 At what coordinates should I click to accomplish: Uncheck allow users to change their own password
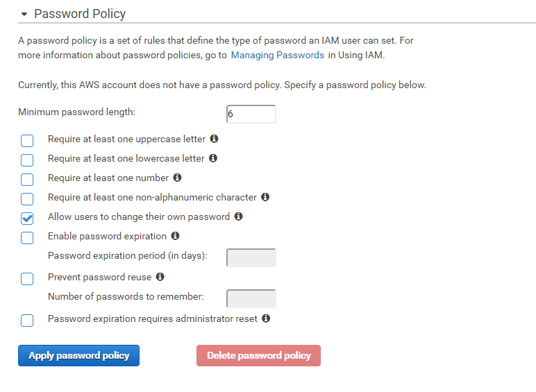click(27, 219)
